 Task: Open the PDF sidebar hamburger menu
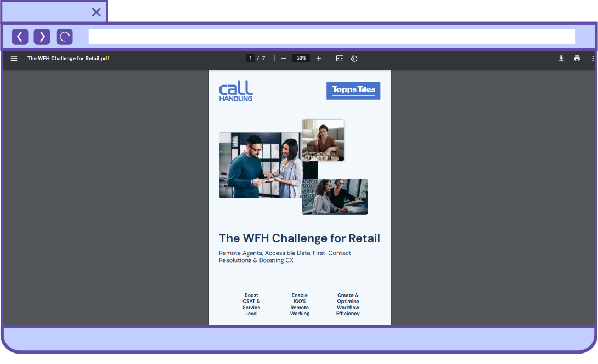pyautogui.click(x=14, y=58)
